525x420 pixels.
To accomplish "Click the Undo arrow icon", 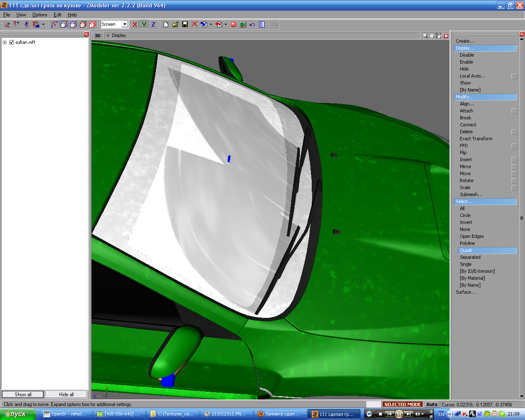I will click(252, 25).
